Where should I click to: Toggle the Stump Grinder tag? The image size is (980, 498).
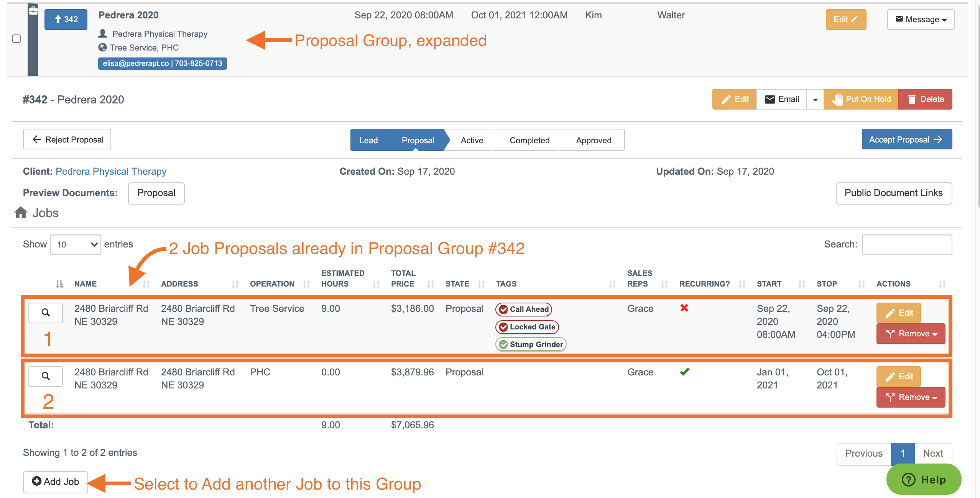pos(531,344)
